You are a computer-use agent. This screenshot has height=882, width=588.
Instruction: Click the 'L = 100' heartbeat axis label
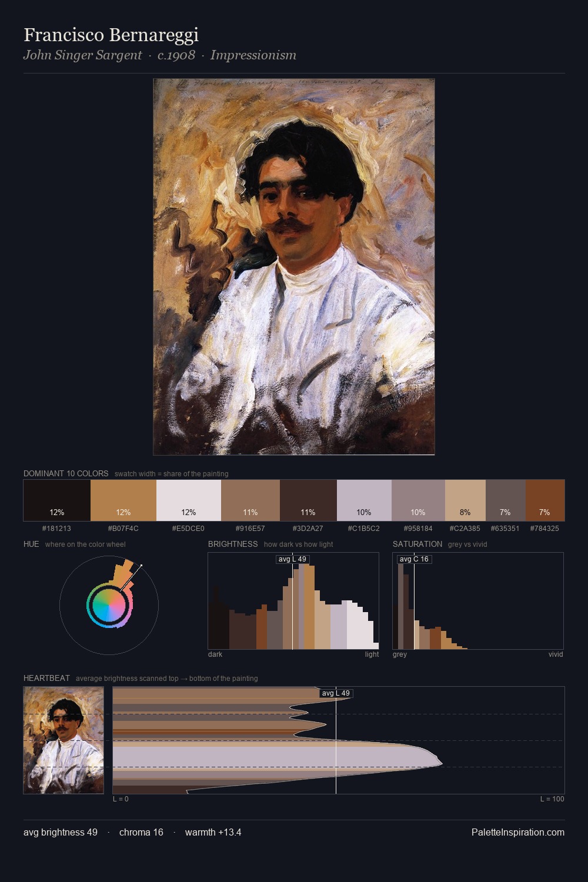point(552,799)
